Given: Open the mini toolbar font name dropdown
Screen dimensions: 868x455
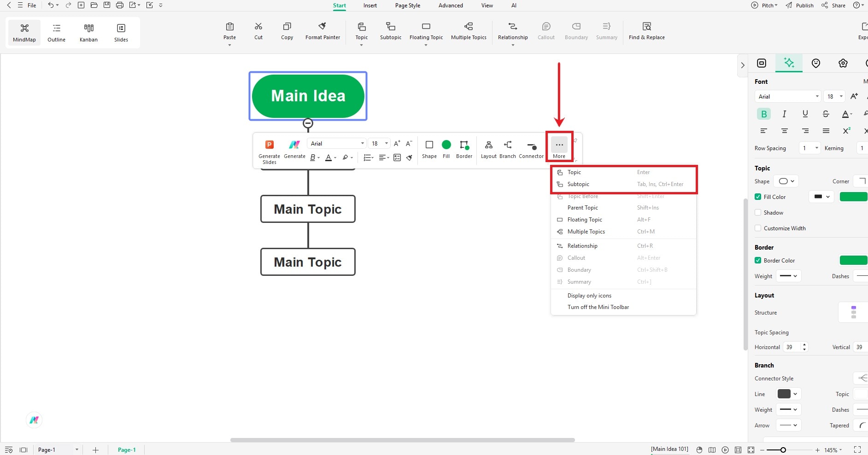Looking at the screenshot, I should 337,144.
